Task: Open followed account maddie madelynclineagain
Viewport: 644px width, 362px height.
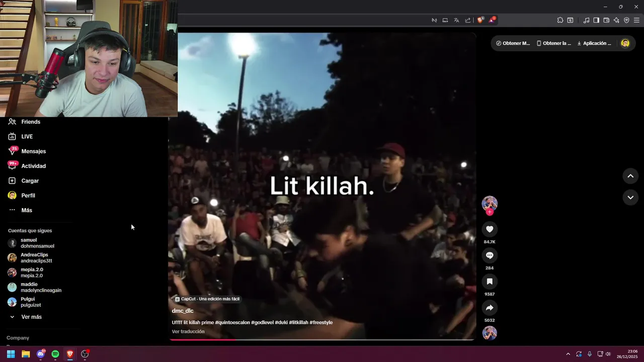Action: [x=35, y=287]
